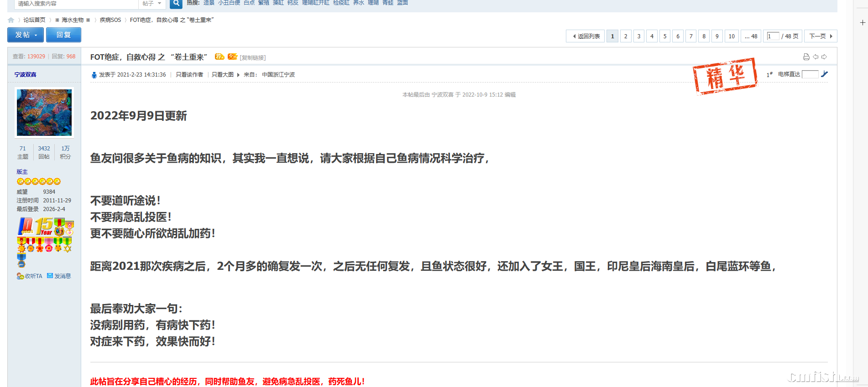Go to page 2 of the thread

click(x=626, y=36)
